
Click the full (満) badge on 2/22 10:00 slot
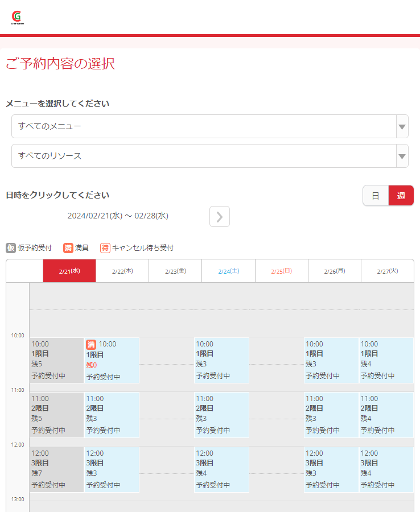pos(91,344)
